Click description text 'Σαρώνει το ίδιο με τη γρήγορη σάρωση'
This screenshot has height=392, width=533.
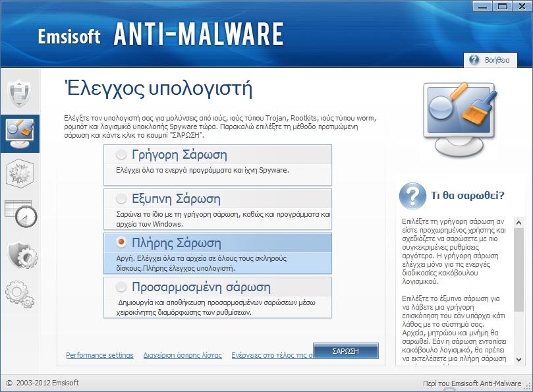coord(177,214)
